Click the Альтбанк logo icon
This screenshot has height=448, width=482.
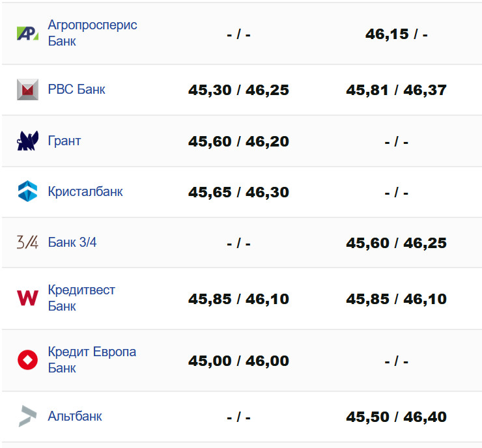[x=27, y=416]
